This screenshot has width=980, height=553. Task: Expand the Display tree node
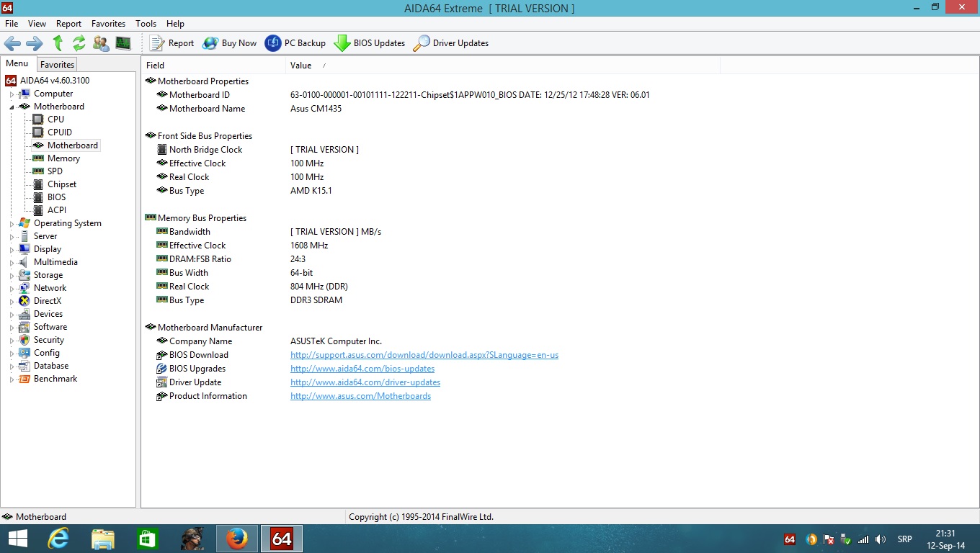tap(12, 250)
